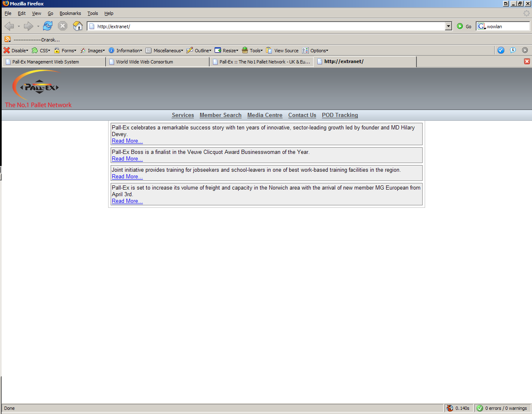Image resolution: width=532 pixels, height=414 pixels.
Task: Open the Web Developer Information menu
Action: pyautogui.click(x=125, y=51)
